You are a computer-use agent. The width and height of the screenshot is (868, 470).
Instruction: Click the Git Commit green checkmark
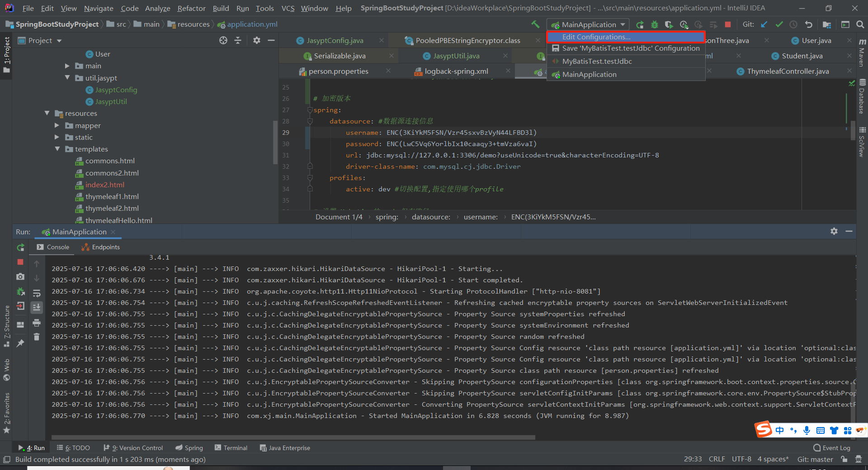click(x=779, y=24)
